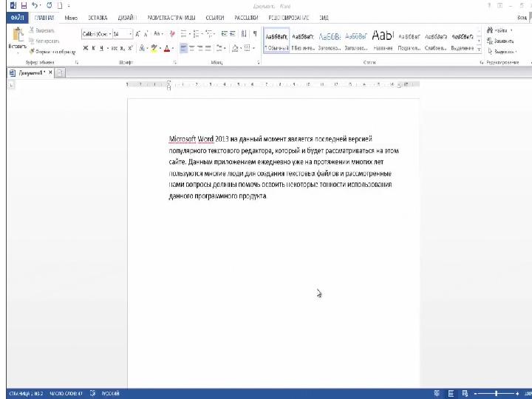The image size is (532, 399).
Task: Select the Документ1 document tab
Action: click(30, 72)
